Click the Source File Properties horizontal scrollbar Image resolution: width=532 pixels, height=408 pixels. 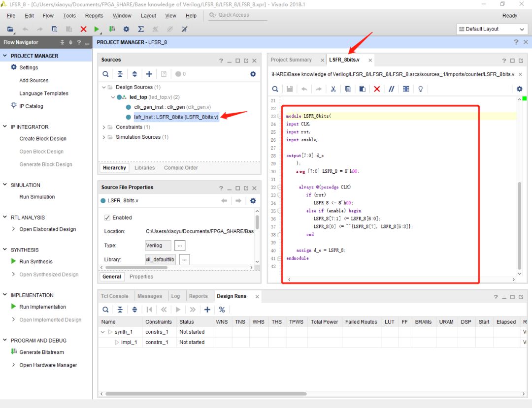click(136, 267)
